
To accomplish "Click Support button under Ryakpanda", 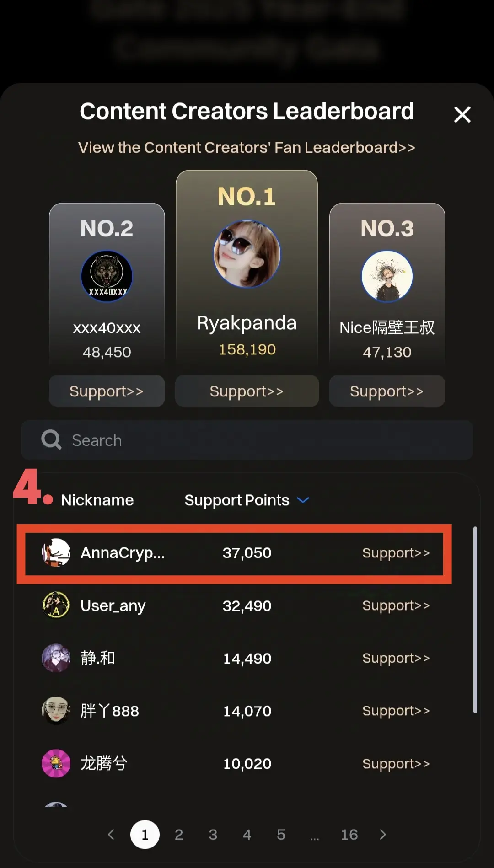I will [x=247, y=391].
